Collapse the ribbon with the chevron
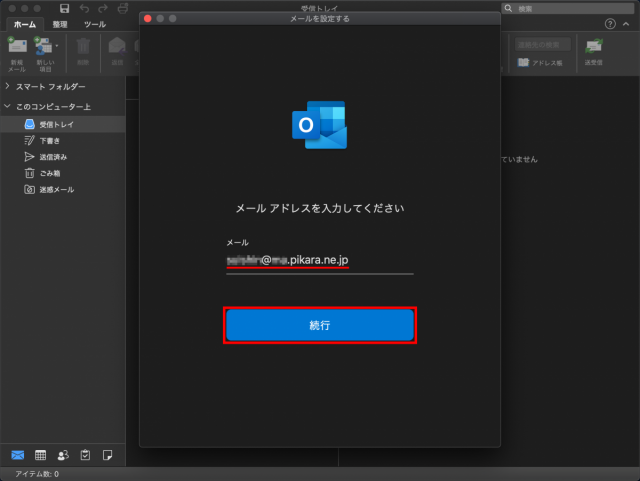The width and height of the screenshot is (640, 481). [x=627, y=23]
